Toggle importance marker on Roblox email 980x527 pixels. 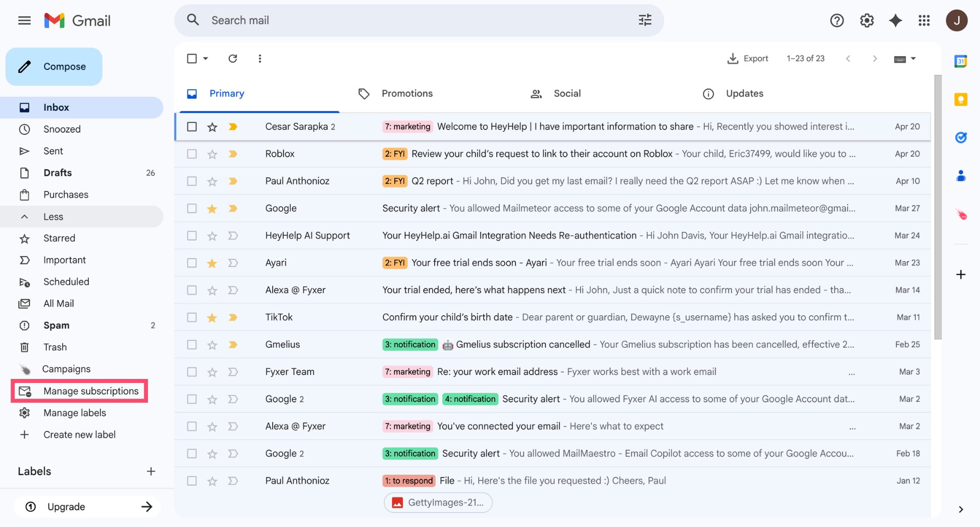[x=233, y=154]
